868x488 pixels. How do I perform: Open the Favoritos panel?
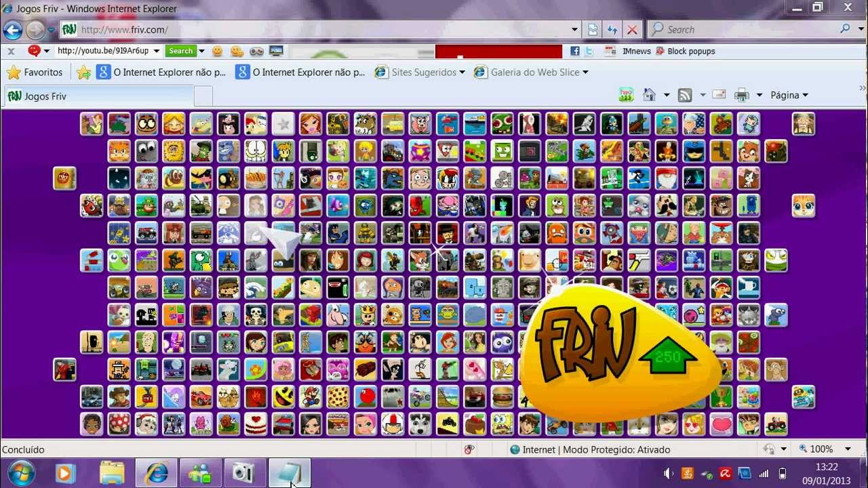[x=35, y=73]
